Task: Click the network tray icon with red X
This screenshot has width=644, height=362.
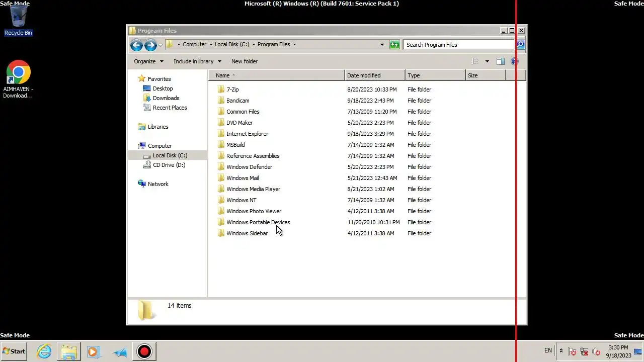Action: pyautogui.click(x=584, y=351)
